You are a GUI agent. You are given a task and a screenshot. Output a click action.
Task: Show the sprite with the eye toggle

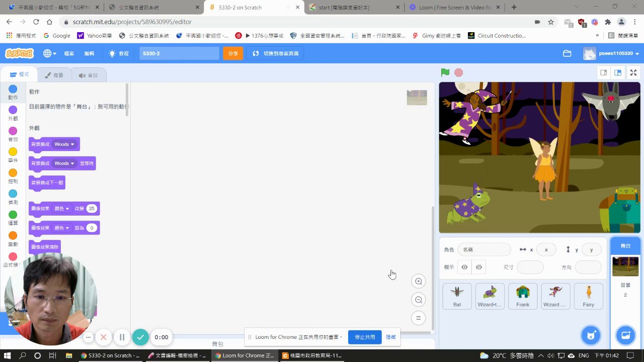coord(464,267)
